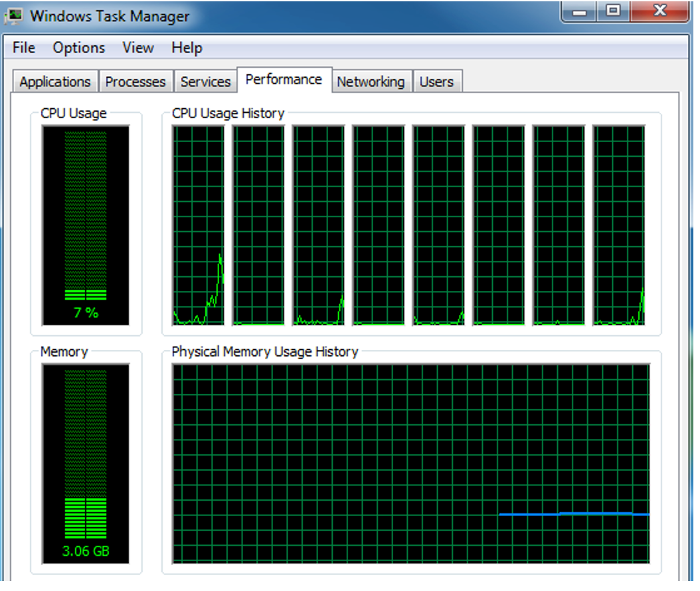The width and height of the screenshot is (700, 591).
Task: Click the Memory meter showing 3.06 GB
Action: 86,464
